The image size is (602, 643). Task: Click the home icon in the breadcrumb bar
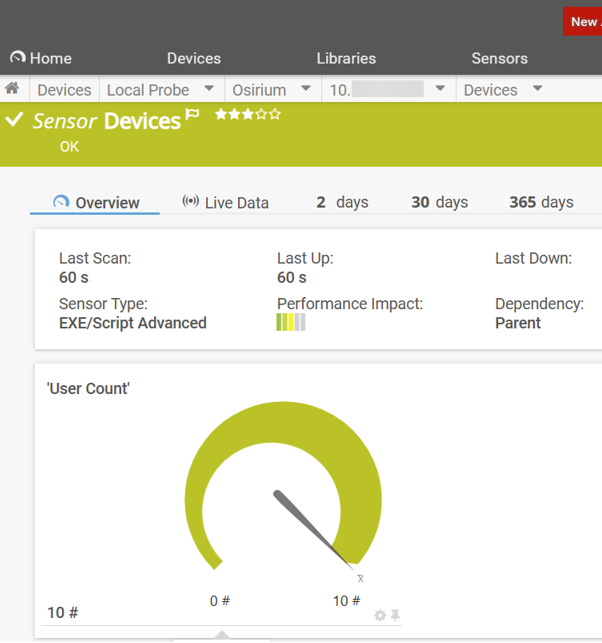point(12,89)
